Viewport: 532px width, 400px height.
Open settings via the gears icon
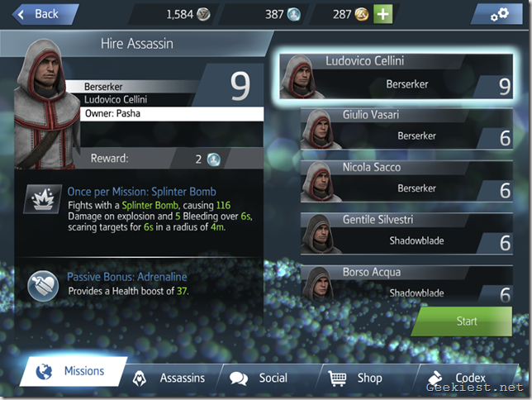(x=499, y=14)
